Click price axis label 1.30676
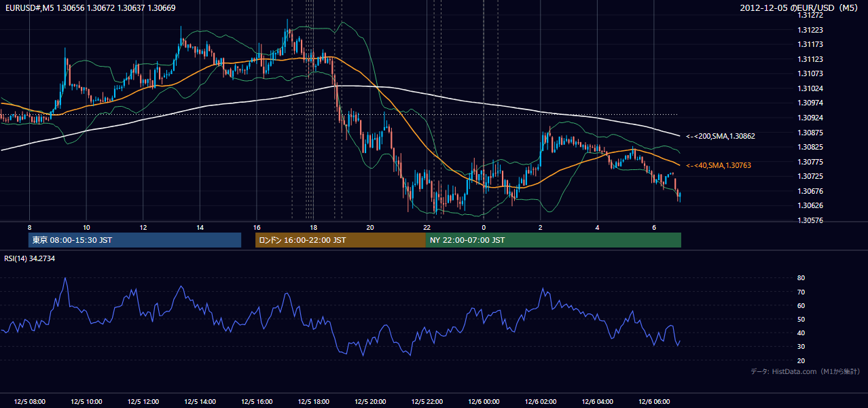The width and height of the screenshot is (868, 408). point(811,191)
